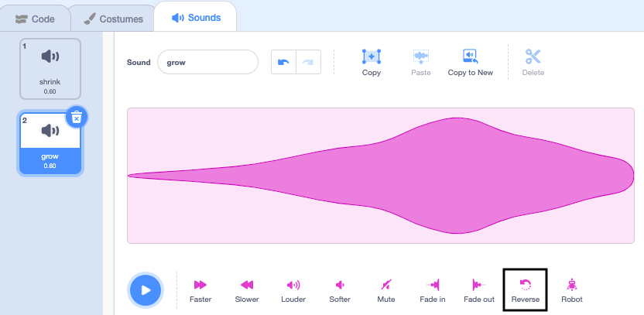Make the sound Softer
This screenshot has width=644, height=315.
[340, 291]
